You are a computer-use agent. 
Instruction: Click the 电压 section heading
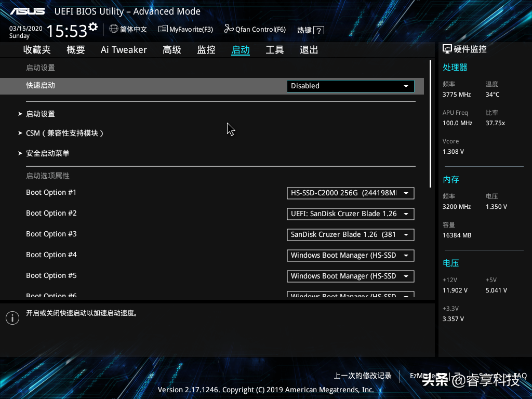(451, 263)
